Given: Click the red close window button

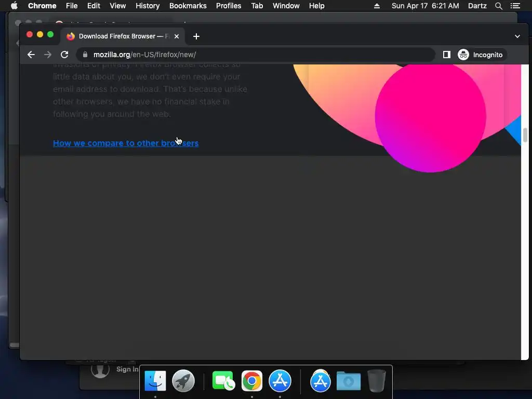Looking at the screenshot, I should (x=30, y=34).
